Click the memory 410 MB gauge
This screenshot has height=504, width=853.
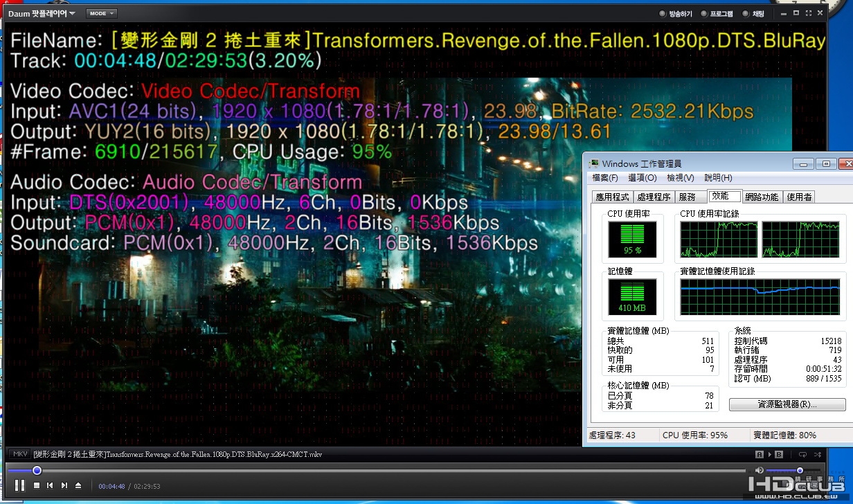coord(632,296)
